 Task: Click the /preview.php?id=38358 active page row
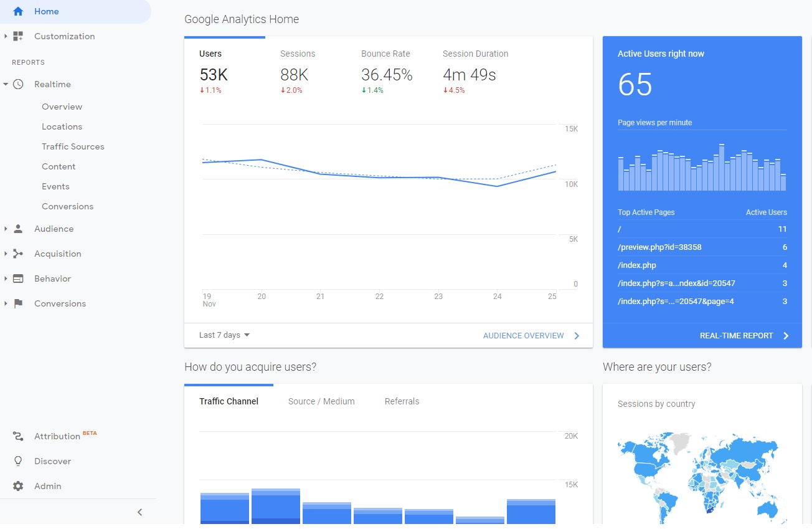coord(702,247)
